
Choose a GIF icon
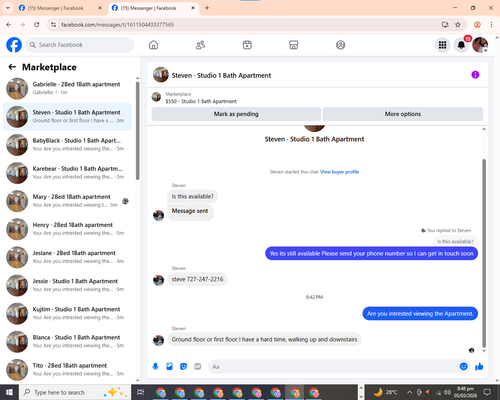(x=198, y=367)
